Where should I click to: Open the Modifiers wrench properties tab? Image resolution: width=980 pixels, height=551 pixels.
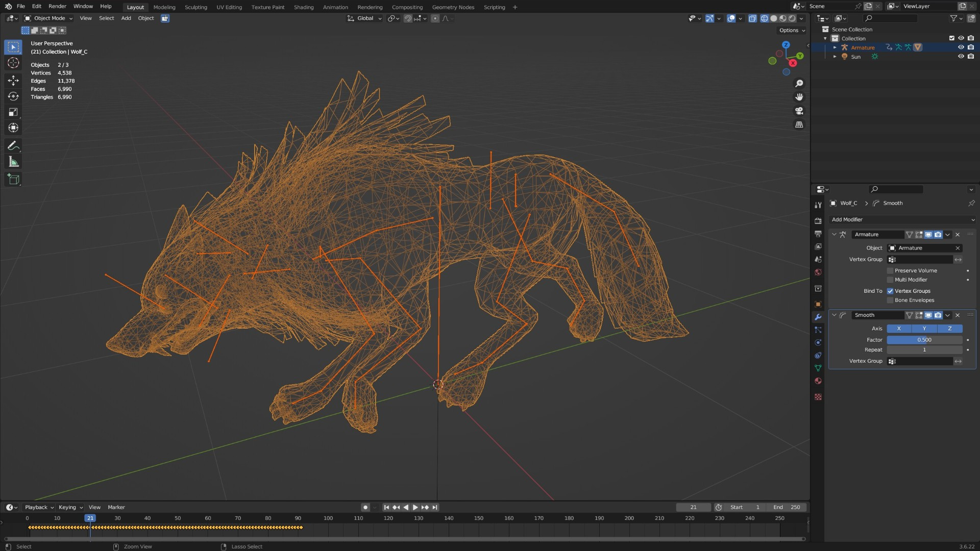(x=818, y=317)
